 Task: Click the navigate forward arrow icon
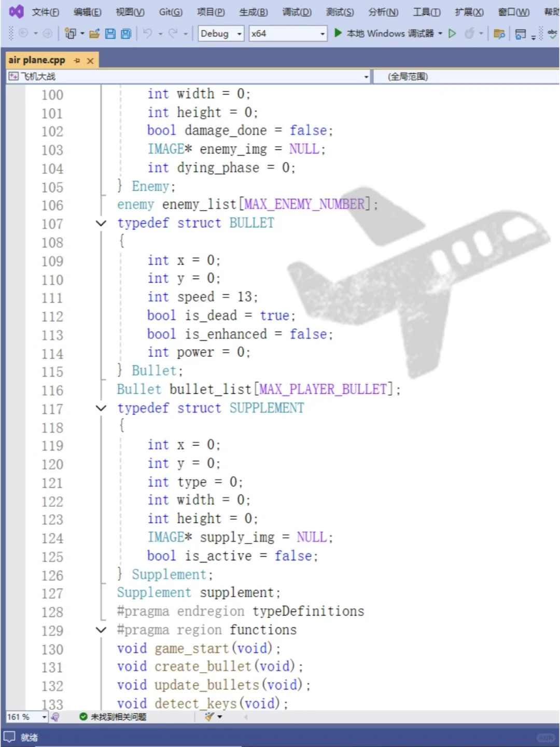[47, 33]
